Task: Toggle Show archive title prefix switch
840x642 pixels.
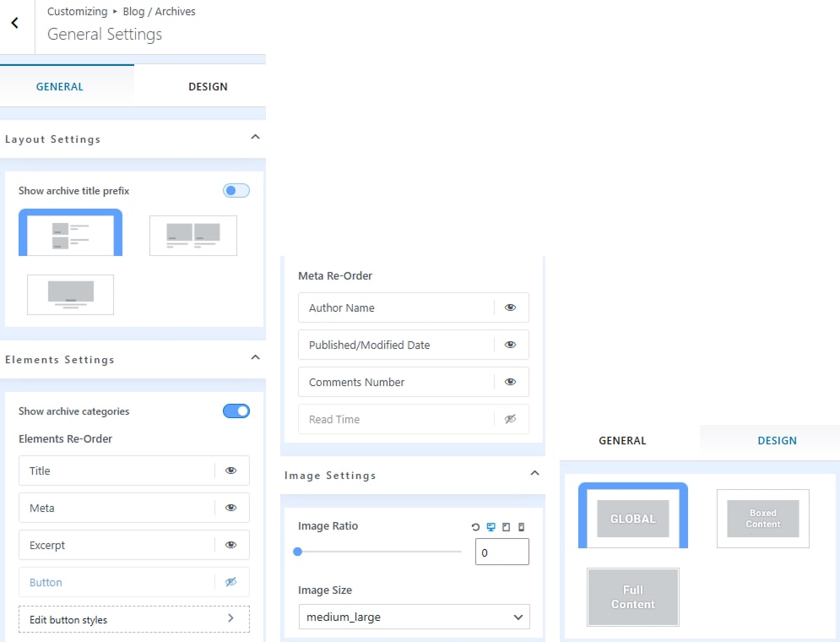Action: [236, 191]
